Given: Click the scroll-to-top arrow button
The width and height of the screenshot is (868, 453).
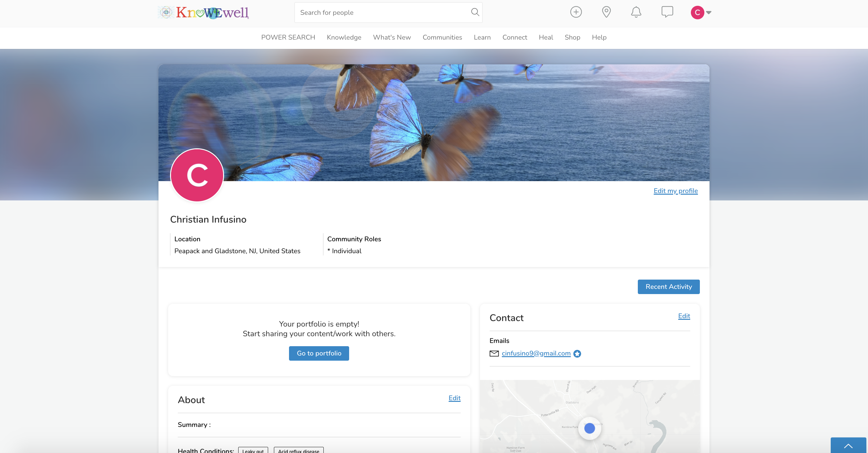Looking at the screenshot, I should click(x=848, y=445).
